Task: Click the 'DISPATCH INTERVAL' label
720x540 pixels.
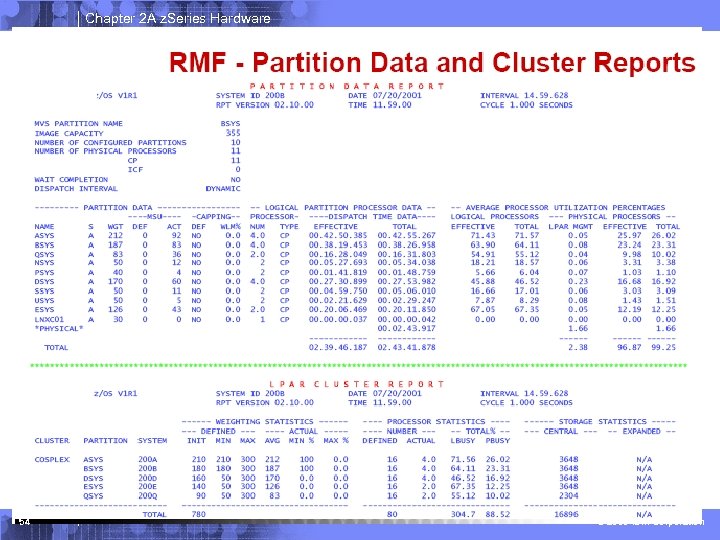Action: tap(76, 189)
